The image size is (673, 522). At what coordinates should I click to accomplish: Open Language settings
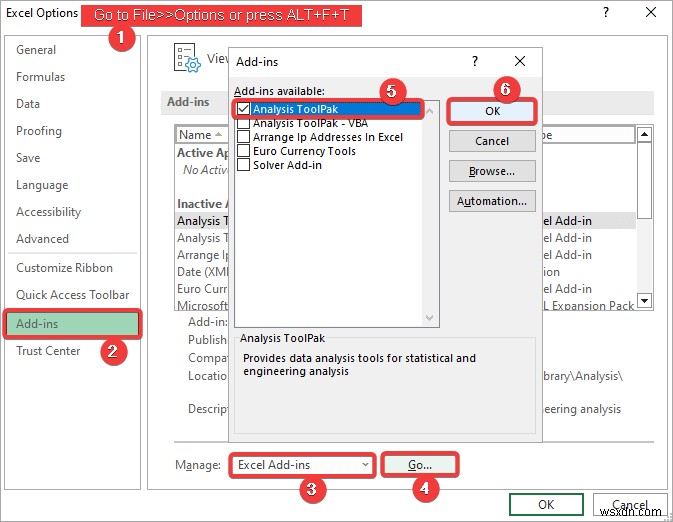(42, 185)
